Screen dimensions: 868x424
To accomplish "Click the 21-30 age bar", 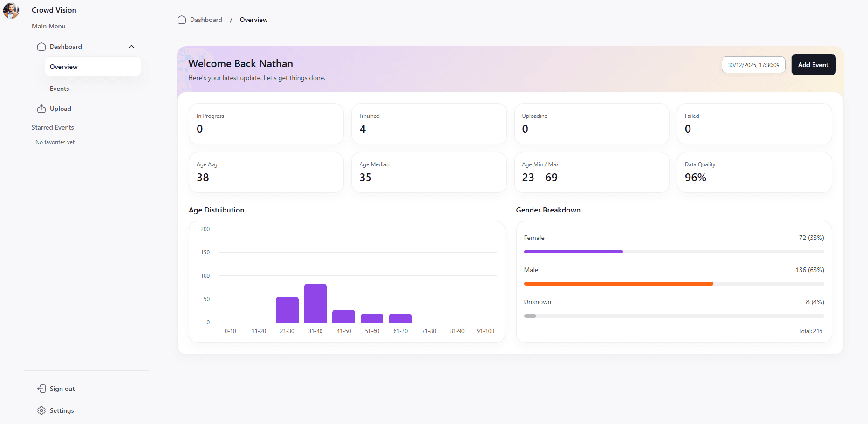I will pyautogui.click(x=287, y=310).
